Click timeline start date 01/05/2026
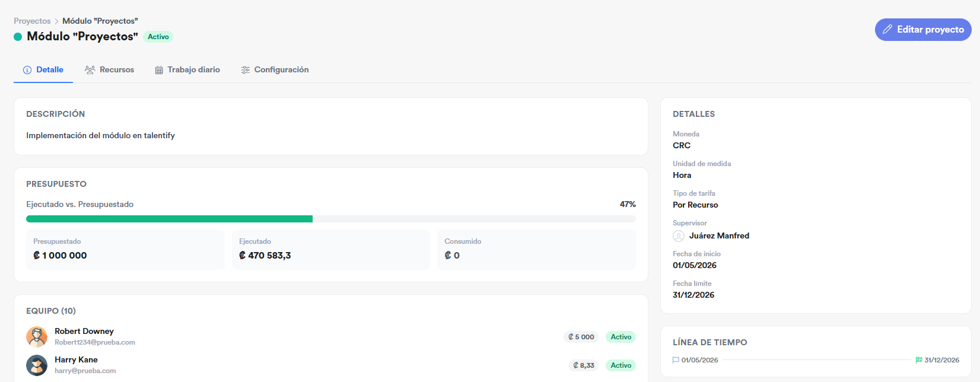Viewport: 980px width, 382px height. pyautogui.click(x=700, y=360)
